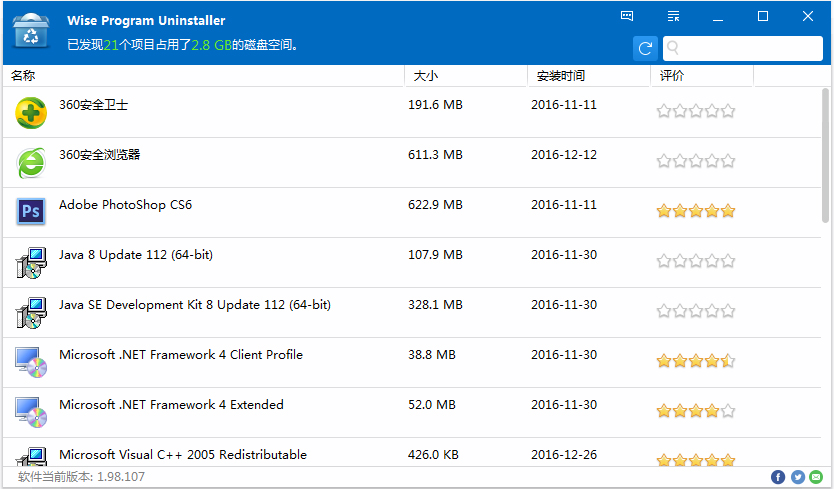834x489 pixels.
Task: Click the 38.8 MB size cell
Action: (432, 355)
